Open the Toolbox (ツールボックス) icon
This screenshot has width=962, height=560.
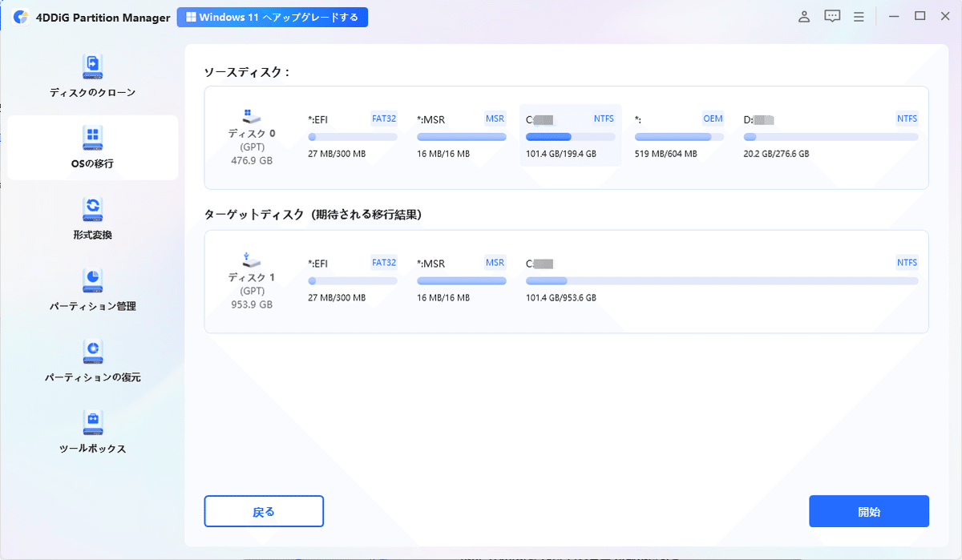point(93,422)
